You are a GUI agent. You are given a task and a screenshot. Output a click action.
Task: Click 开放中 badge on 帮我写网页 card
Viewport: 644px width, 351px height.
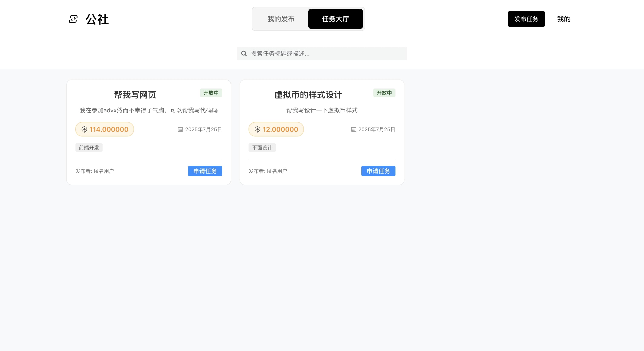(x=211, y=93)
